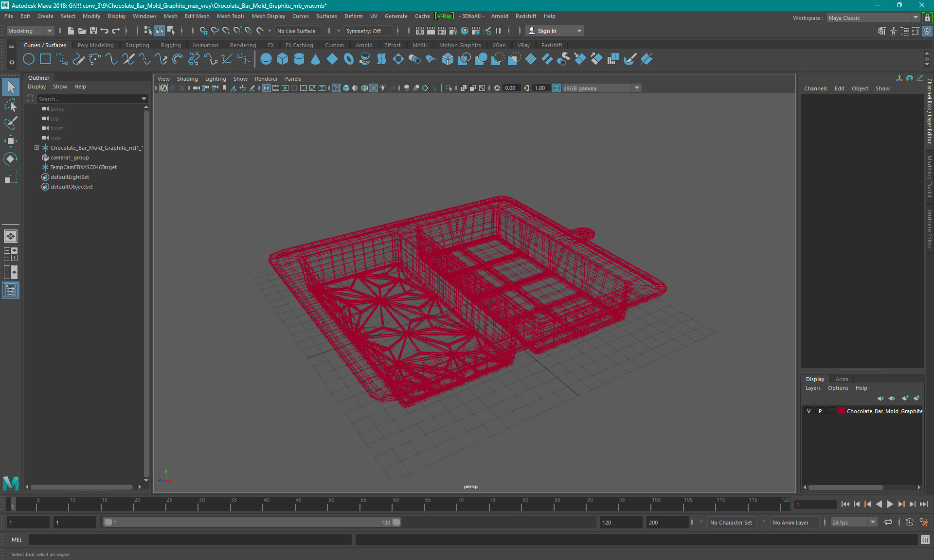Click the Open scene folder icon

(82, 31)
